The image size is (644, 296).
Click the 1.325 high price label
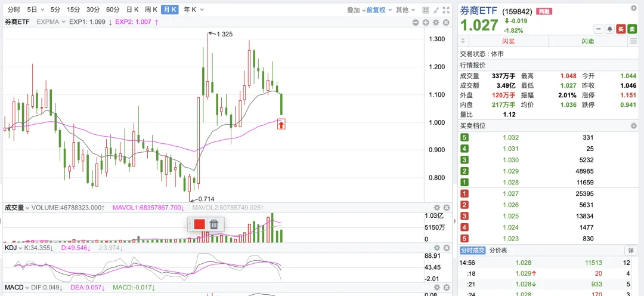click(x=224, y=34)
